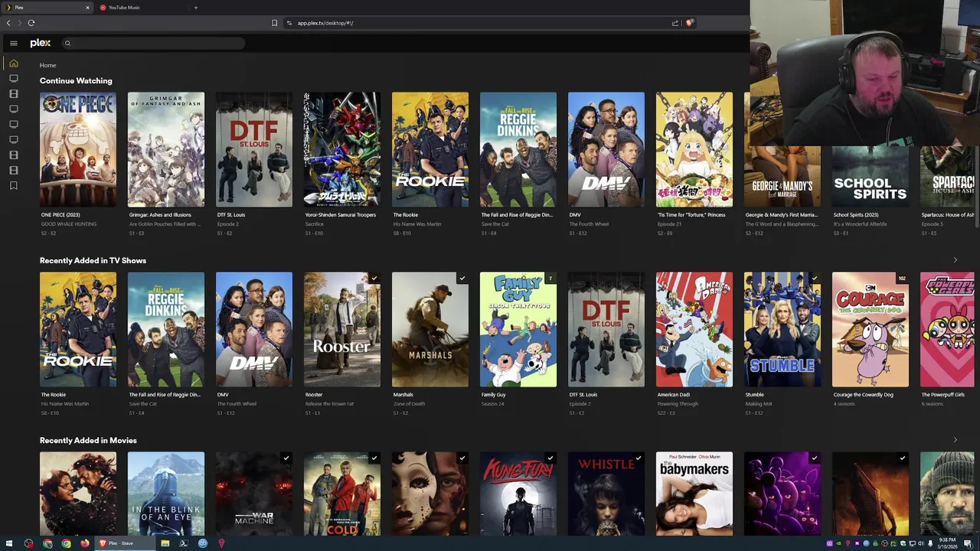Viewport: 980px width, 551px height.
Task: Click 'Spartacus: House of Ash' title text
Action: click(948, 215)
